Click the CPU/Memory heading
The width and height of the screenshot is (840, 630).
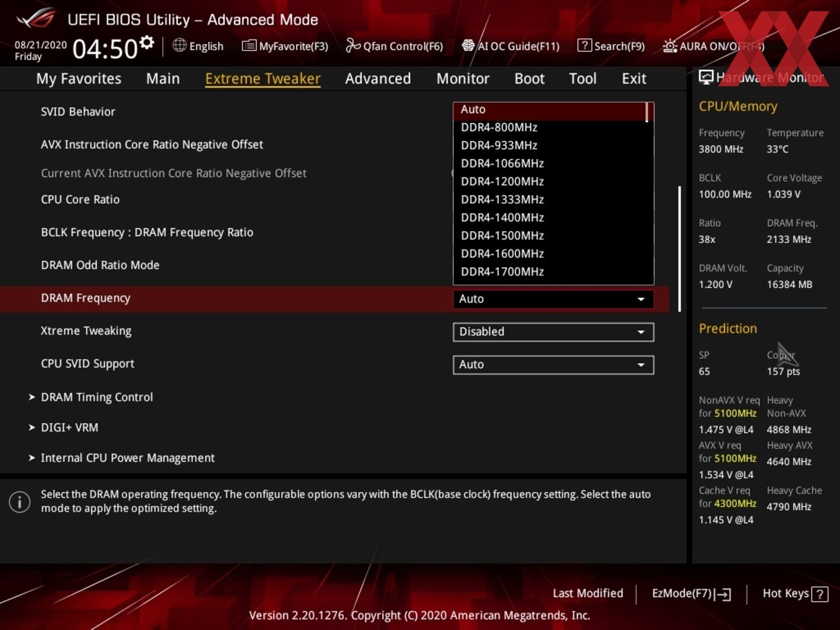(x=738, y=106)
